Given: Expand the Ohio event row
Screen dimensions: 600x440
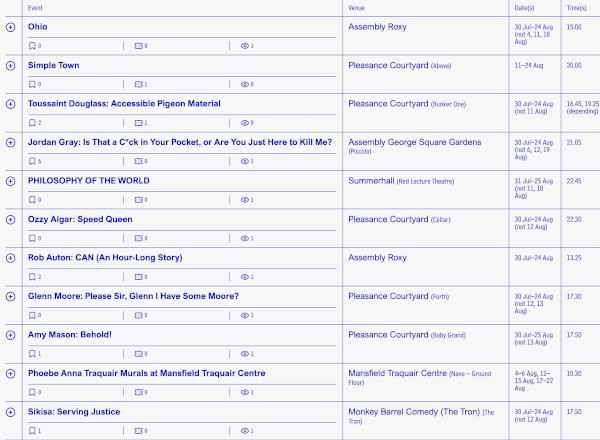Looking at the screenshot, I should (x=11, y=27).
